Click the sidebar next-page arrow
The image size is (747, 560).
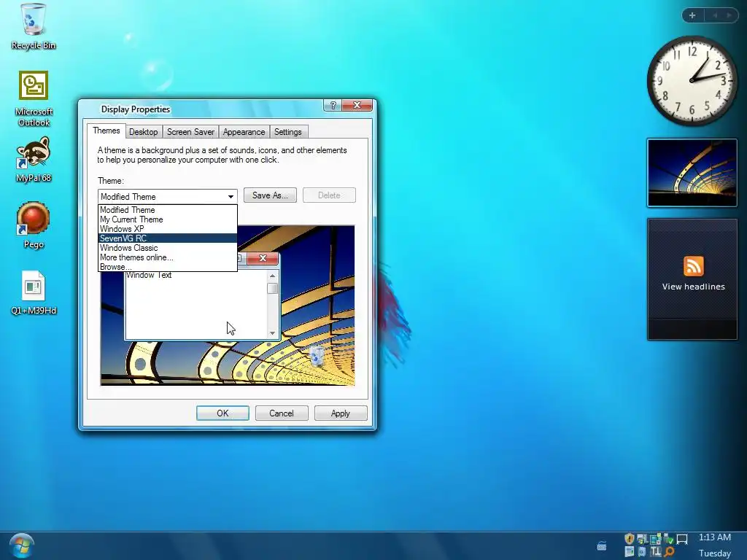point(729,15)
